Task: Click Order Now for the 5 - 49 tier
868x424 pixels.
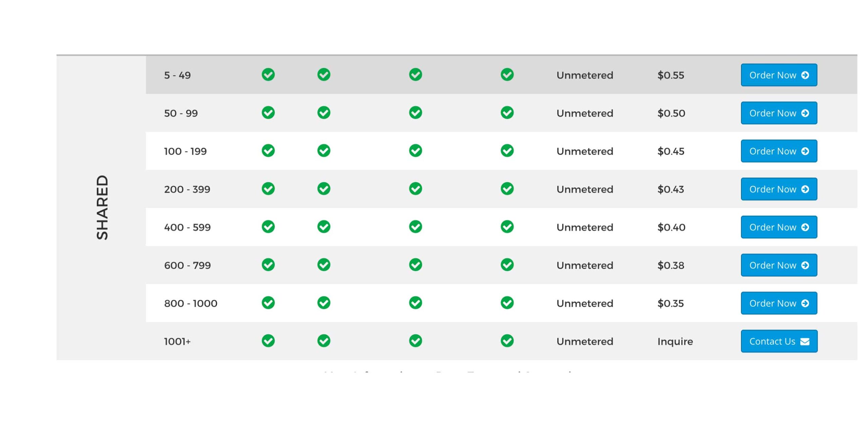Action: 778,75
